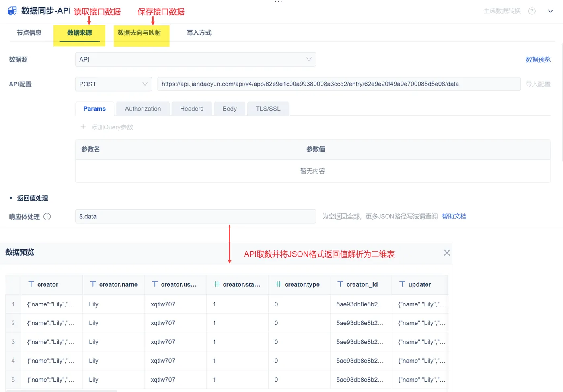The image size is (563, 392).
Task: Select the 数据来源 tab
Action: point(79,33)
